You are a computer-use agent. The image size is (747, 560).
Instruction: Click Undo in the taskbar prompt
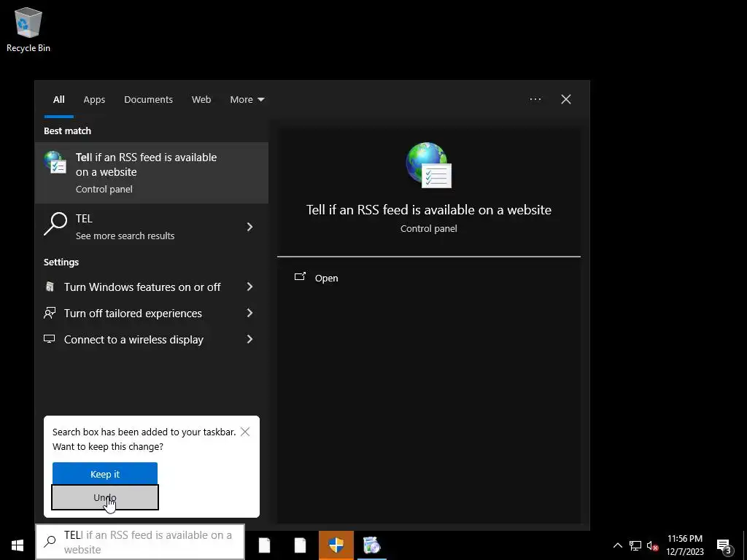pos(105,497)
